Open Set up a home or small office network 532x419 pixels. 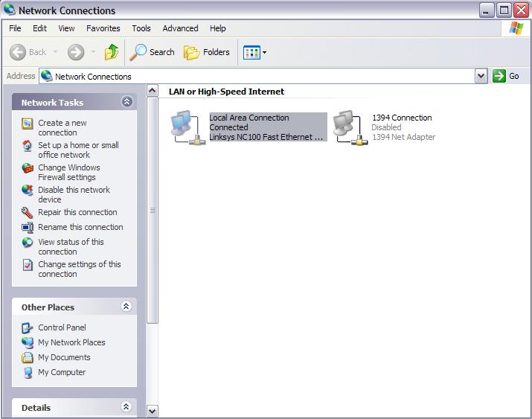pyautogui.click(x=78, y=150)
